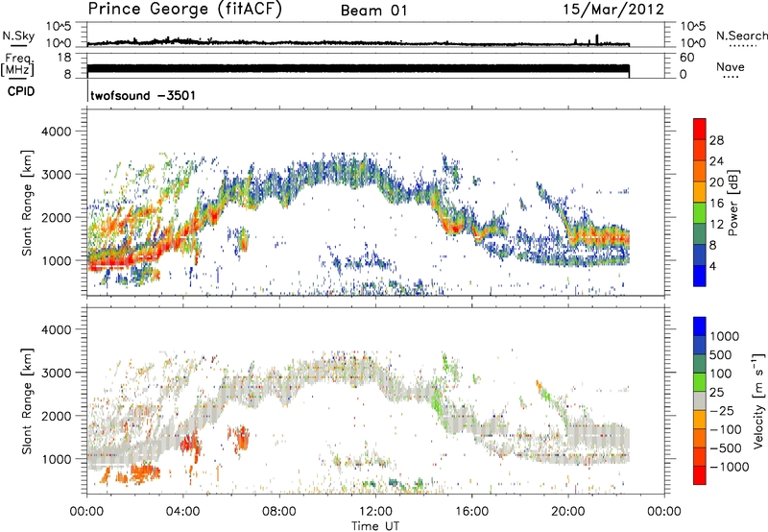Select the '18' frequency axis label
Image resolution: width=768 pixels, height=532 pixels.
click(x=64, y=58)
